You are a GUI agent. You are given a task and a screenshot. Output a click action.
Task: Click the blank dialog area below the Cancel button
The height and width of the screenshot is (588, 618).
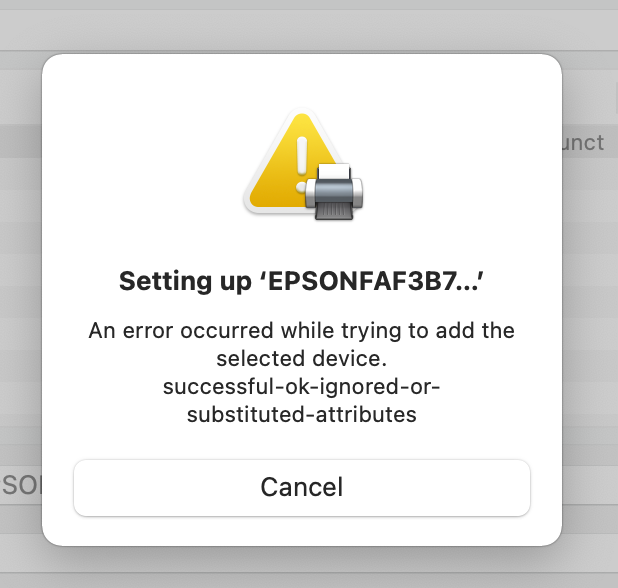[x=302, y=531]
